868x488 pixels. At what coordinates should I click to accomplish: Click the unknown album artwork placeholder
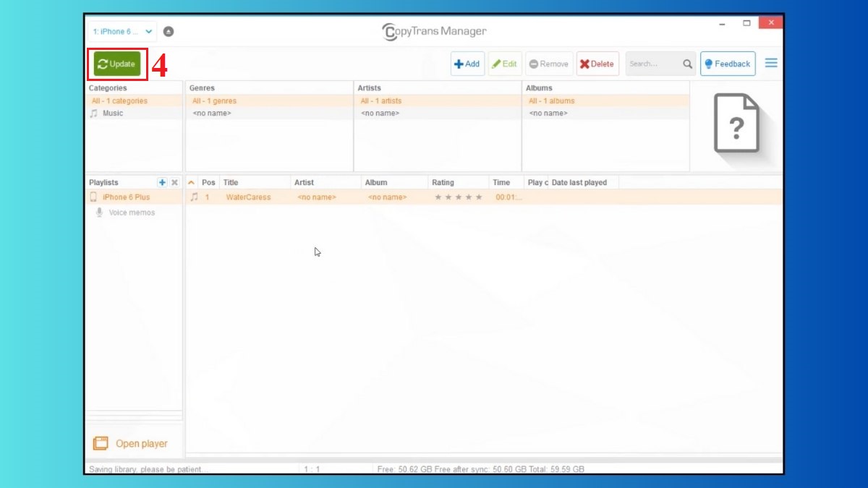[736, 123]
